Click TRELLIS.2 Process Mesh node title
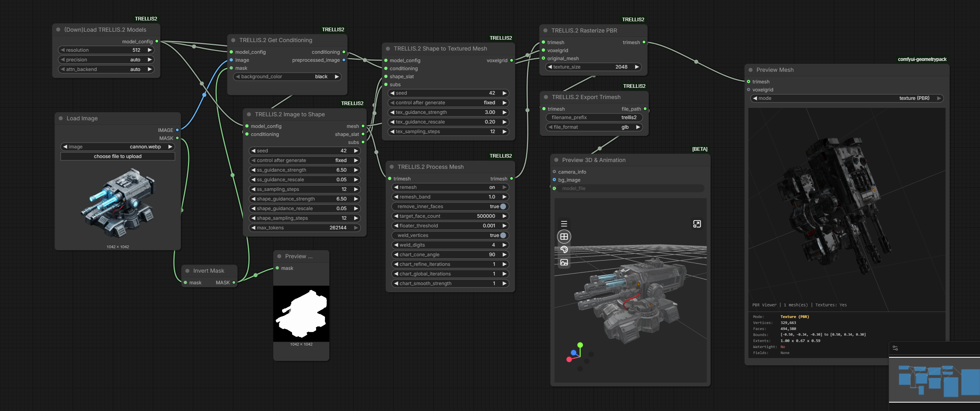This screenshot has width=980, height=411. point(431,167)
